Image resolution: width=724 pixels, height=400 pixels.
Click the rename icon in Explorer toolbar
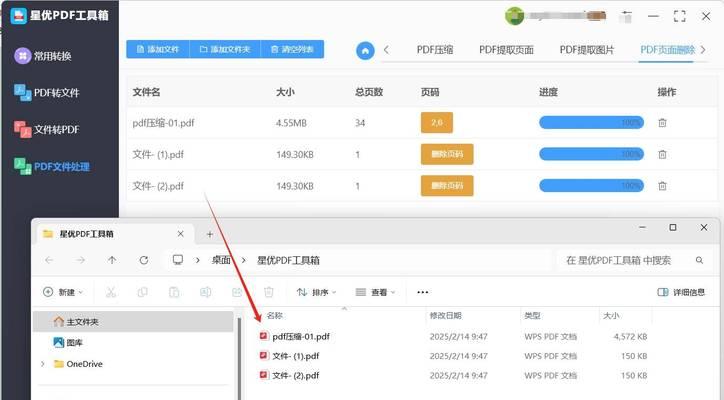pos(205,292)
